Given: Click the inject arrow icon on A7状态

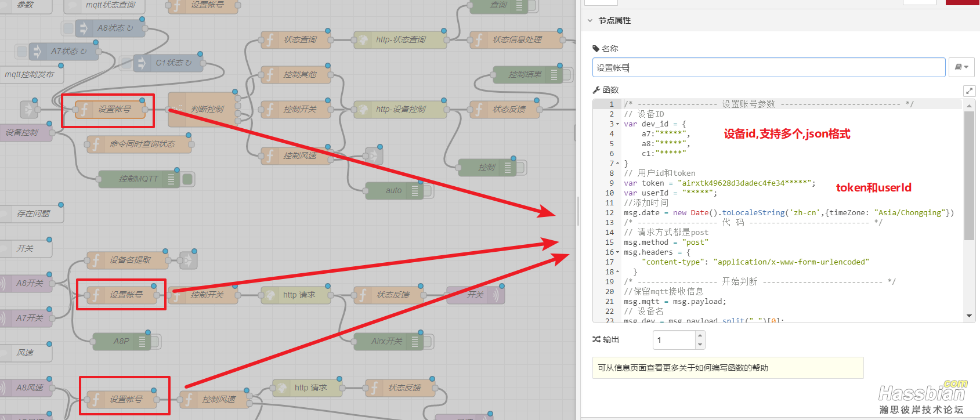Looking at the screenshot, I should 37,52.
